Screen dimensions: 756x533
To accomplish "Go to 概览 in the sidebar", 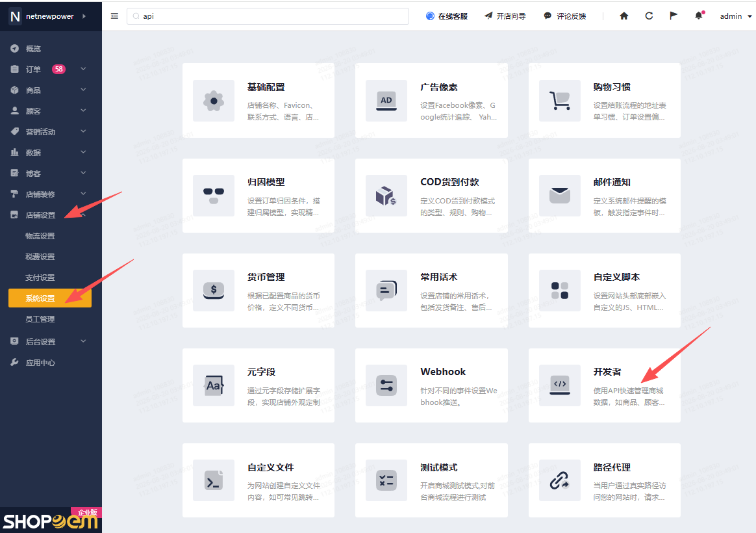I will coord(33,48).
